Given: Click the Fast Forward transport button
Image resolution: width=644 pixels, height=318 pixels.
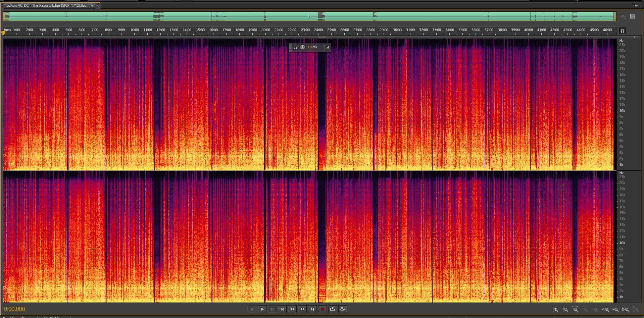Looking at the screenshot, I should coord(302,309).
